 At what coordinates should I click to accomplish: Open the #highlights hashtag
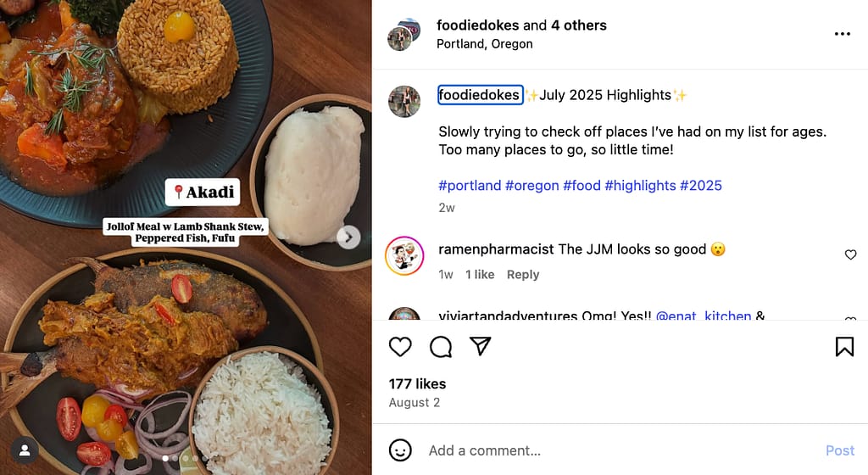point(640,186)
